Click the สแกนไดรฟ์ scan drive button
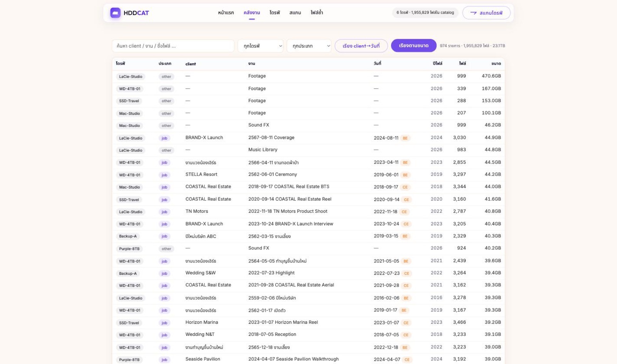Image resolution: width=617 pixels, height=364 pixels. pyautogui.click(x=486, y=13)
